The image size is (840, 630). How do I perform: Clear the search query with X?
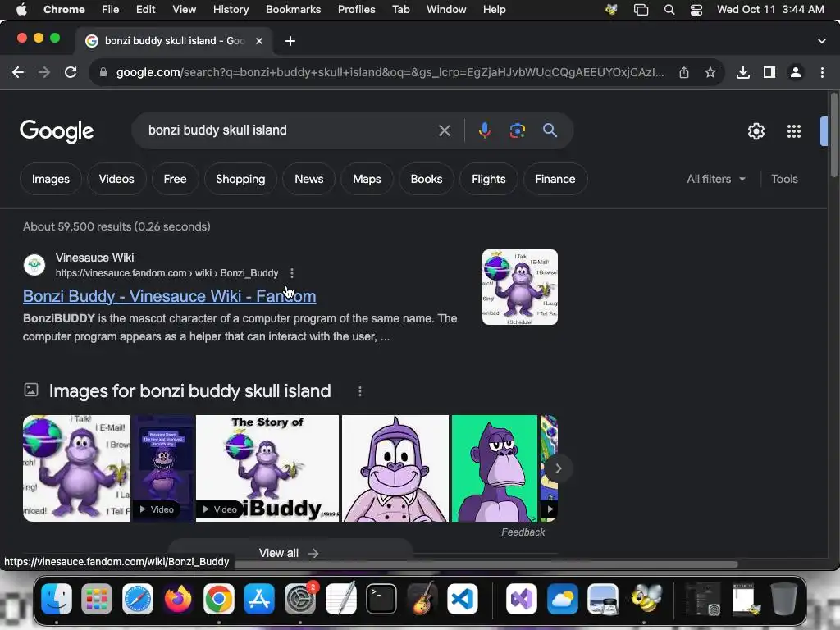tap(444, 130)
